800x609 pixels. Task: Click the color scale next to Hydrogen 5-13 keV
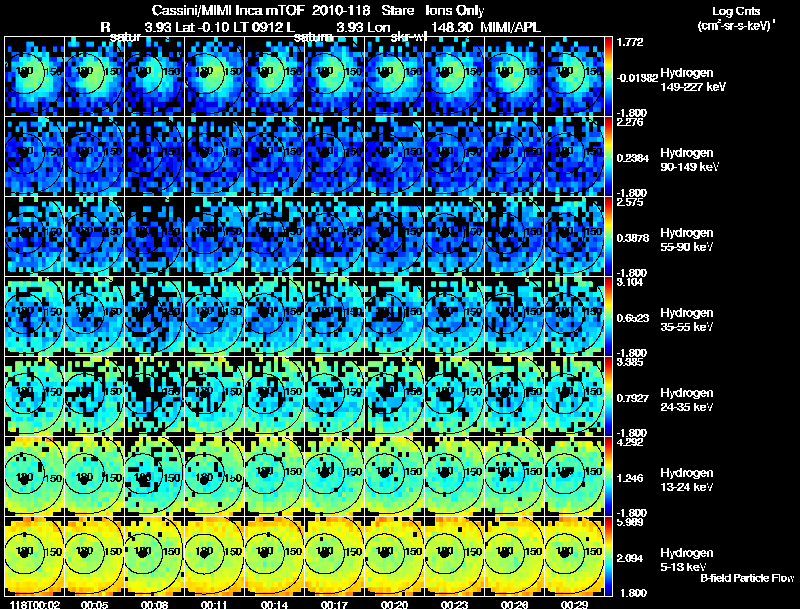click(x=608, y=556)
